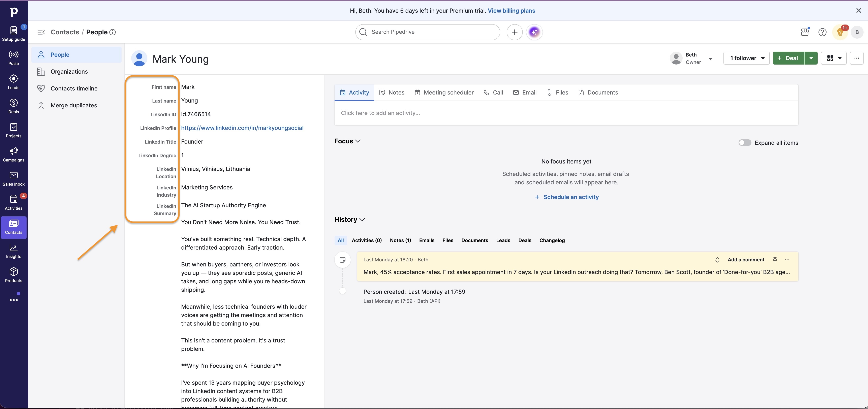Screen dimensions: 868x409
Task: Open the marketplace store icon
Action: tap(805, 32)
